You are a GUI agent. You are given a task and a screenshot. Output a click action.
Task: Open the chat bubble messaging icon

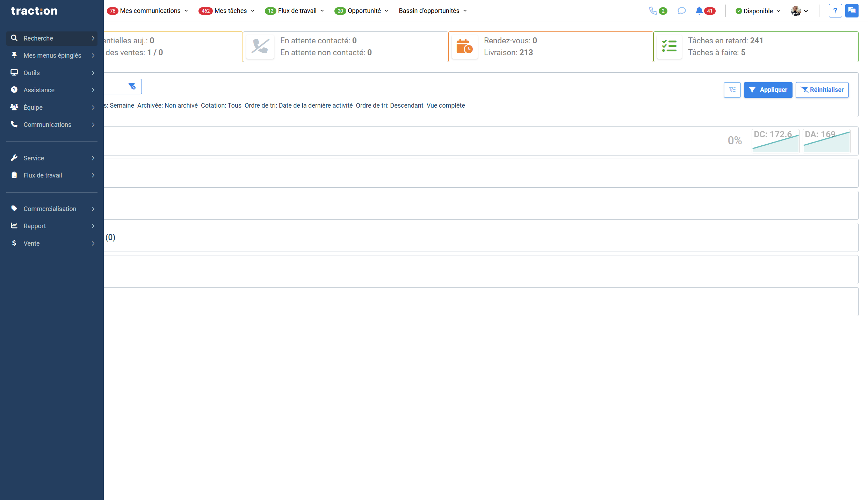(x=681, y=11)
